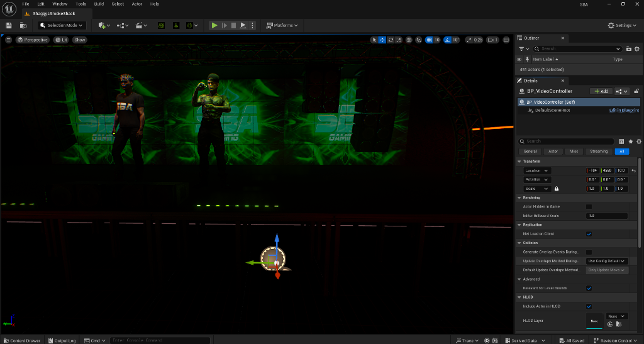Open the Build menu
Image resolution: width=644 pixels, height=344 pixels.
tap(99, 4)
